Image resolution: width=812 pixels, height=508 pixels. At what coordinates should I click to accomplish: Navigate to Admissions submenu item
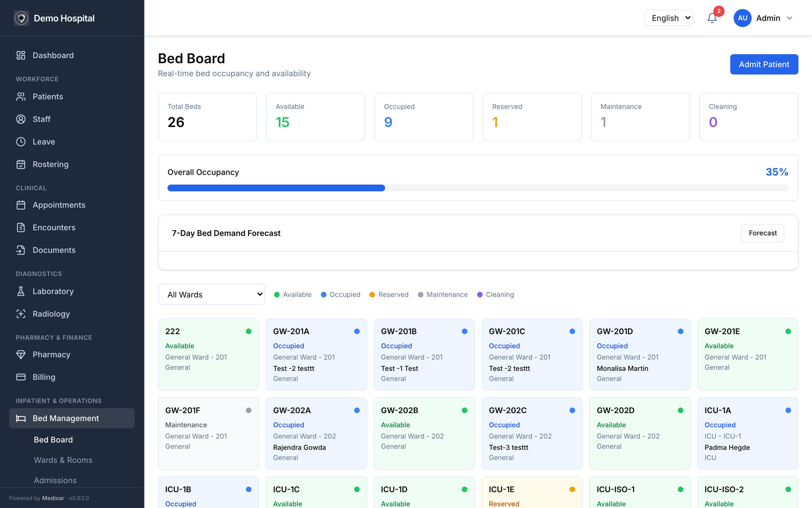click(x=55, y=480)
